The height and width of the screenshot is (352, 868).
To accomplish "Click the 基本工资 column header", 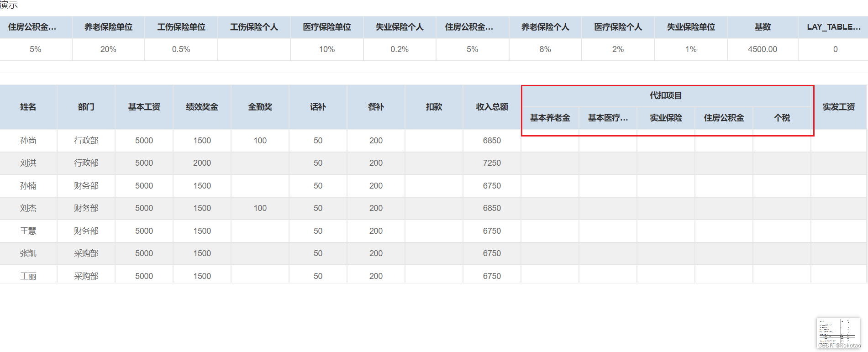I will pos(144,107).
